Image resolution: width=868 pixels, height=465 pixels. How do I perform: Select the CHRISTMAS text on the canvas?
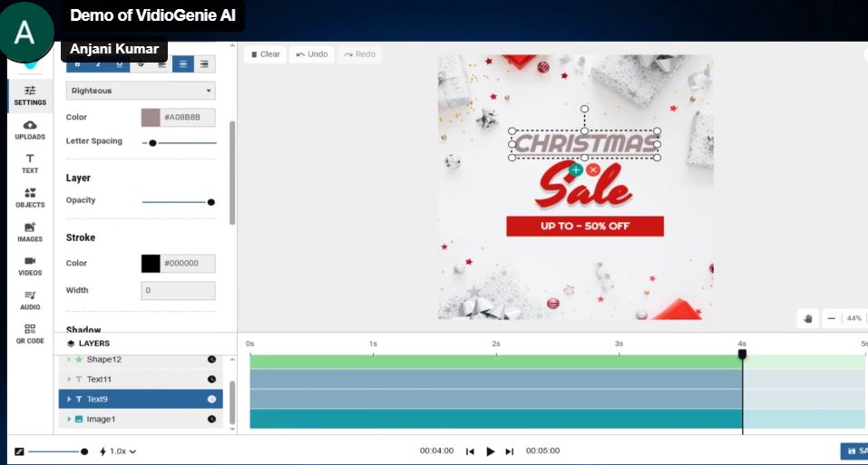point(585,144)
